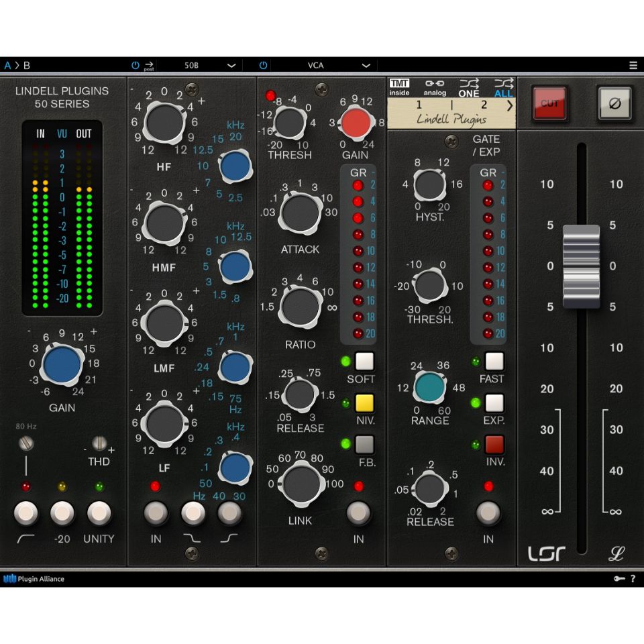Open the hamburger menu icon
Viewport: 644px width, 644px height.
click(633, 65)
